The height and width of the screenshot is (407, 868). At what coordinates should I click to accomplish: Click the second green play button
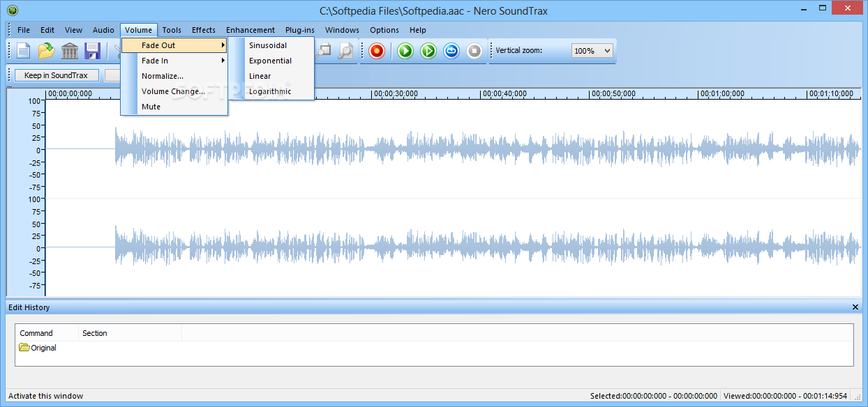pos(428,51)
